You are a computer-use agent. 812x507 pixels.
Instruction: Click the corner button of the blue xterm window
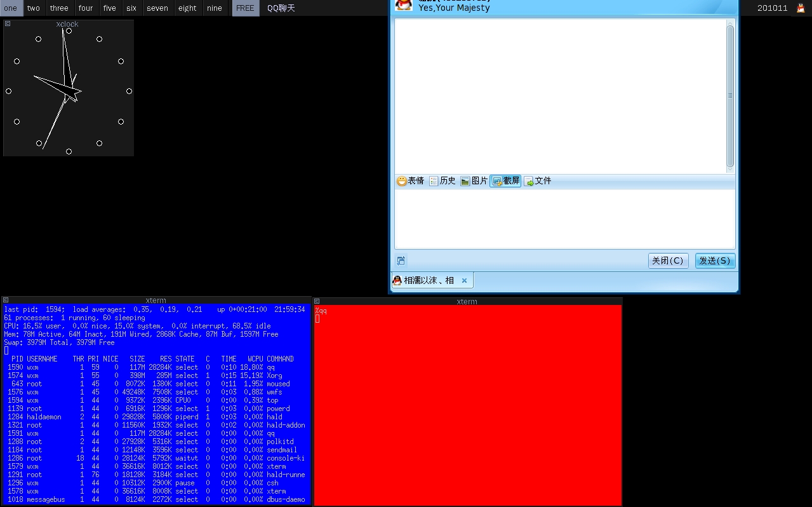click(6, 300)
